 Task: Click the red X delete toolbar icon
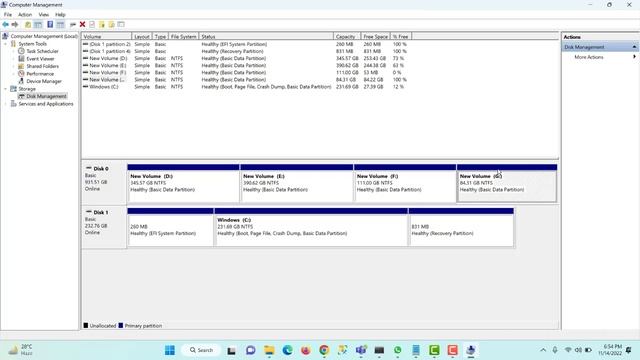pos(82,24)
